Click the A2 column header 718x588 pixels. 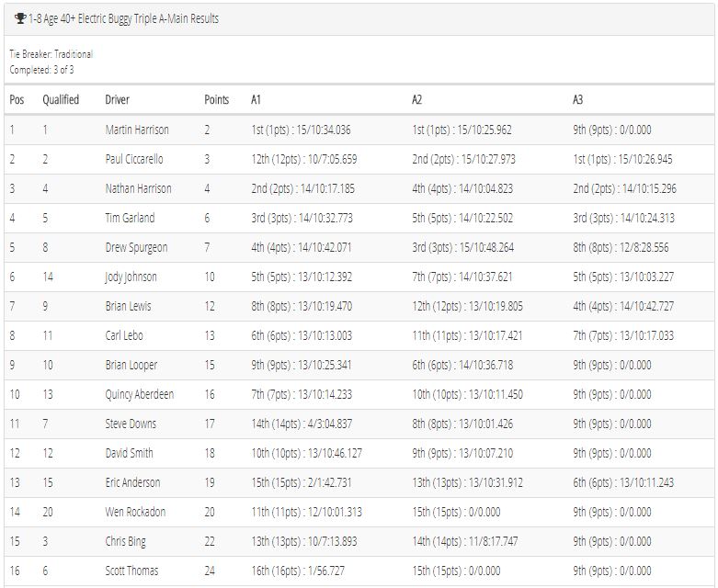[x=416, y=99]
